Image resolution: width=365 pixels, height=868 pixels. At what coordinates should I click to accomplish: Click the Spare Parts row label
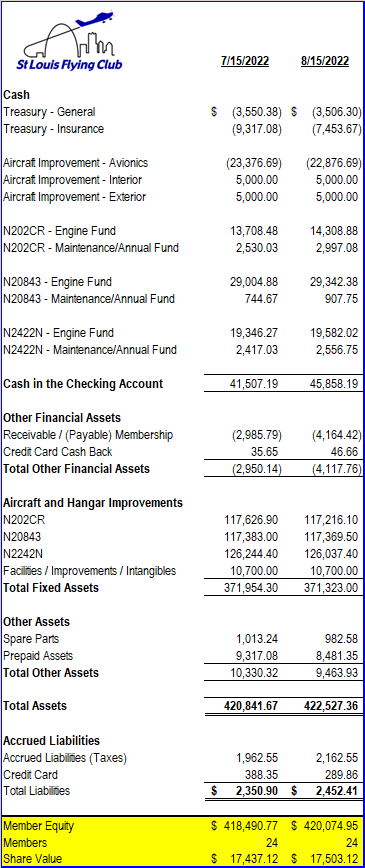click(x=30, y=639)
